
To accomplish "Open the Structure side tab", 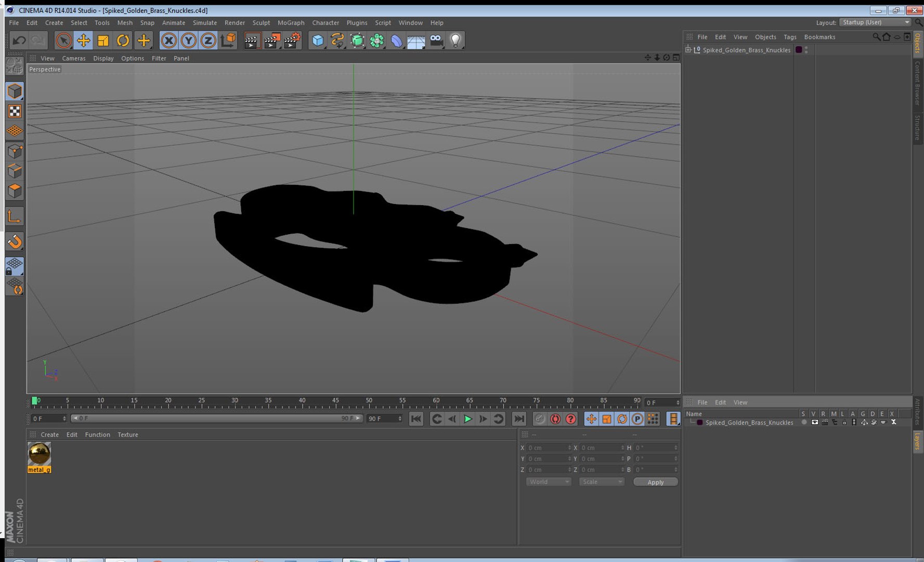I will pyautogui.click(x=918, y=127).
